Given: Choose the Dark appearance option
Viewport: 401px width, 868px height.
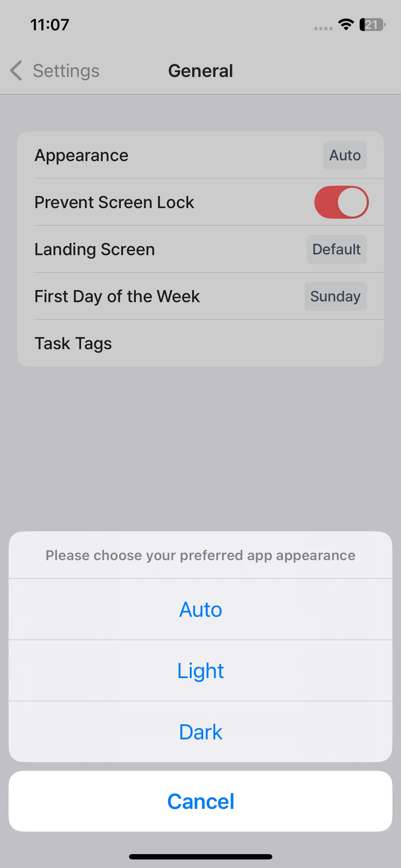Looking at the screenshot, I should coord(200,732).
